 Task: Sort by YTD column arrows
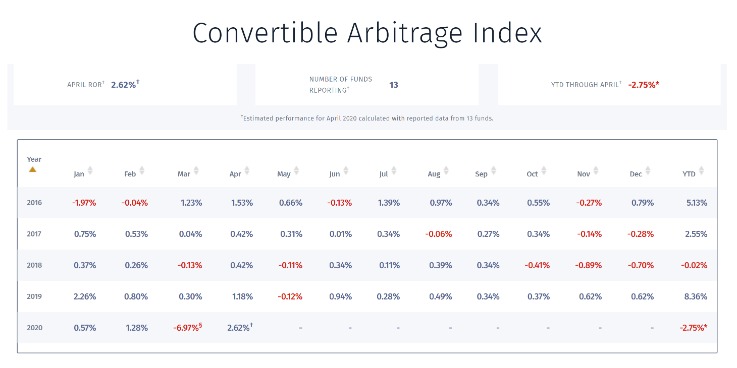pos(701,171)
